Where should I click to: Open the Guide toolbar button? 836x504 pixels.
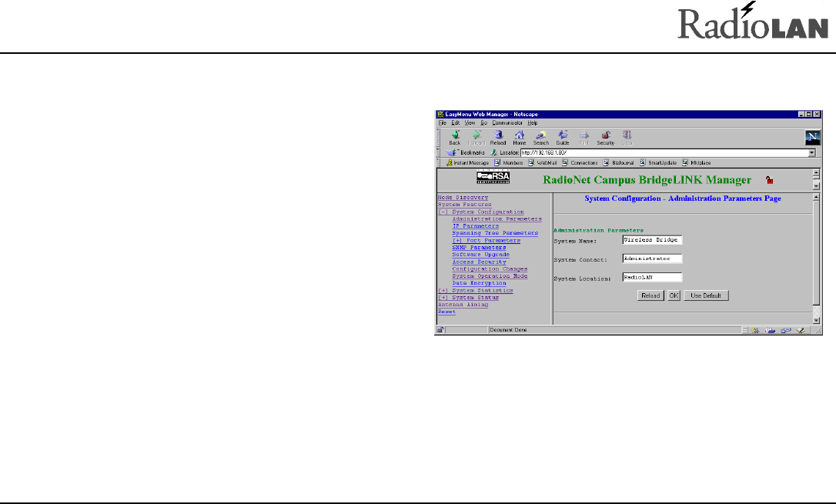click(x=563, y=138)
